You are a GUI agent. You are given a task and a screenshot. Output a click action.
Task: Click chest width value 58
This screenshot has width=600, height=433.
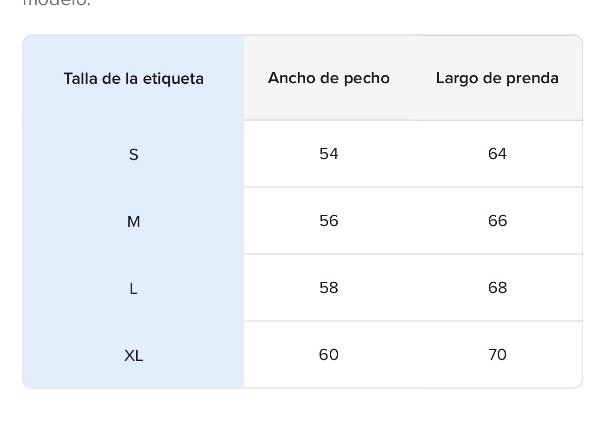(x=329, y=288)
